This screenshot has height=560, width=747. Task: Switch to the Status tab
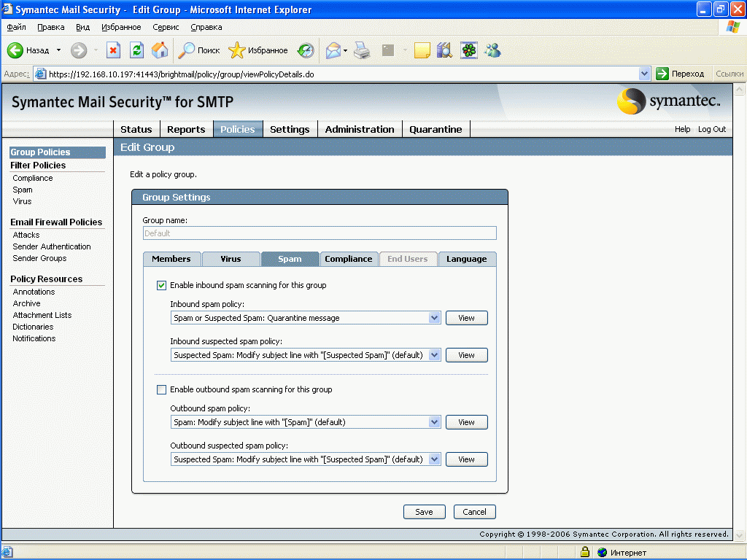coord(136,129)
